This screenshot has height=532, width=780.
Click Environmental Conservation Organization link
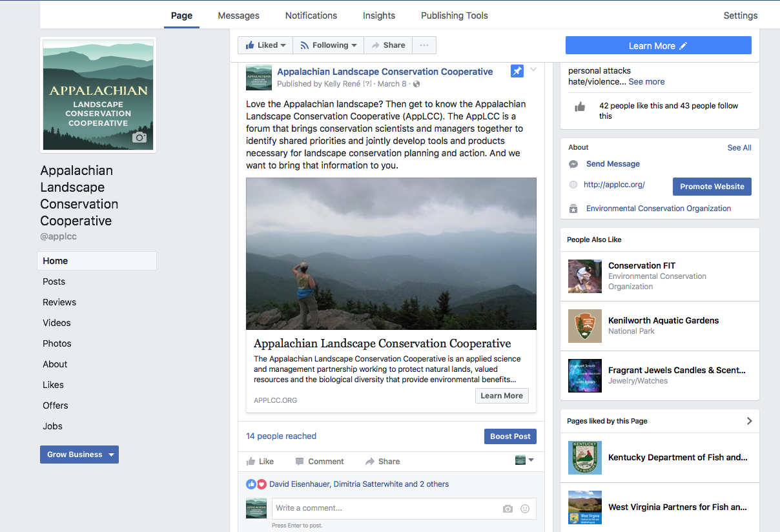tap(659, 209)
